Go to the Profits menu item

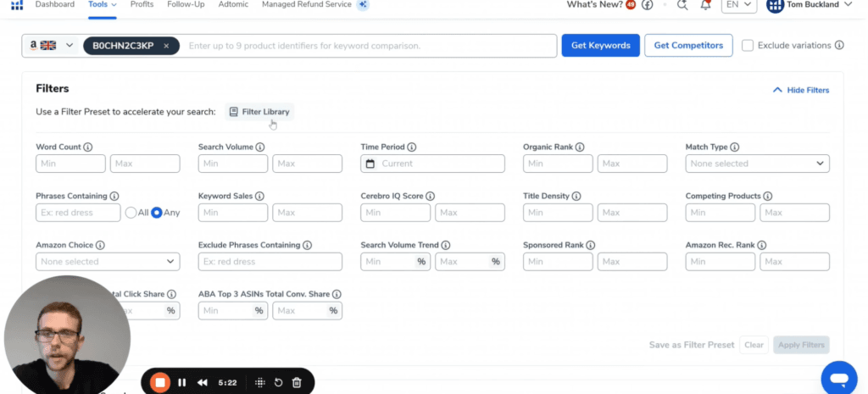[142, 4]
